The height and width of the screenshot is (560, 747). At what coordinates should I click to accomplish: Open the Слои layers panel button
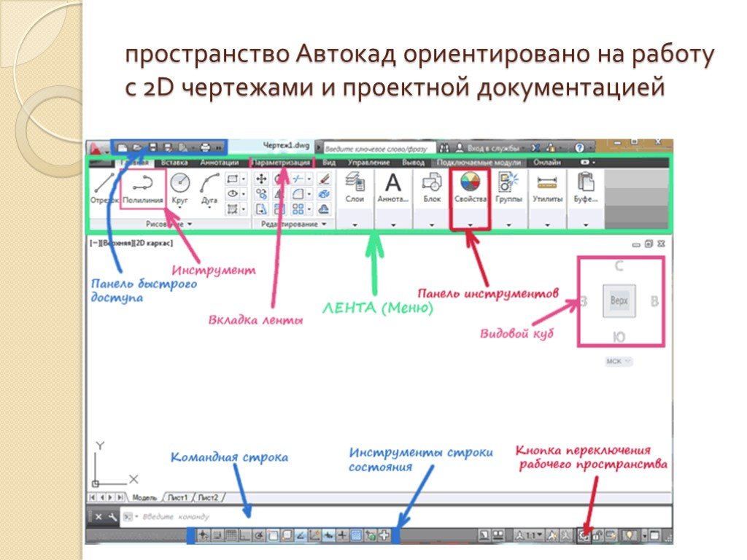tap(355, 188)
